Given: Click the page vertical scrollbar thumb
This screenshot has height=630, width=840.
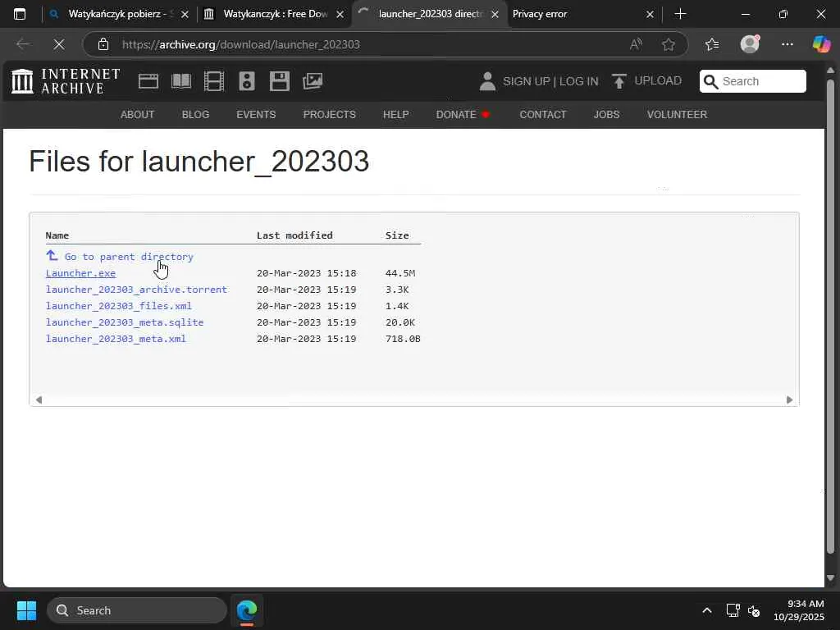Looking at the screenshot, I should (x=830, y=316).
